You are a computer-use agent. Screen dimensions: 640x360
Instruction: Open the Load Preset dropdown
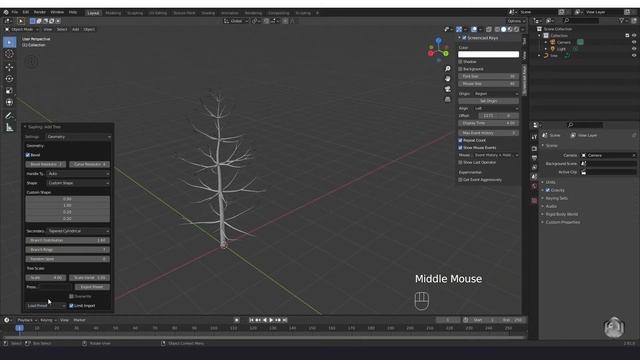click(46, 306)
